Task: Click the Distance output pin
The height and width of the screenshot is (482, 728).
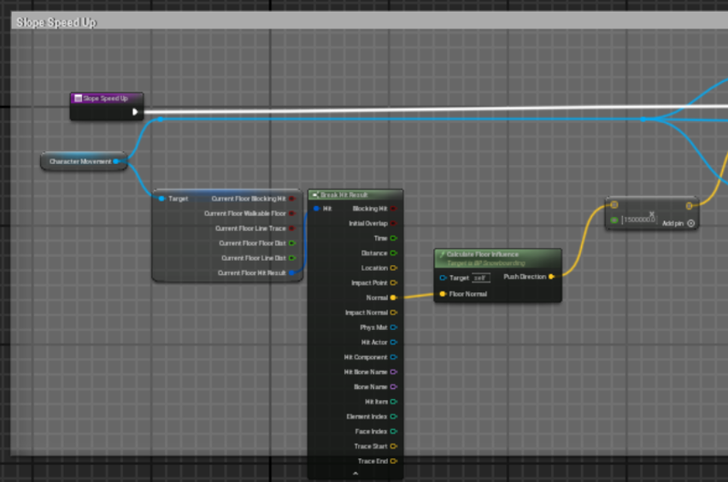Action: tap(393, 254)
